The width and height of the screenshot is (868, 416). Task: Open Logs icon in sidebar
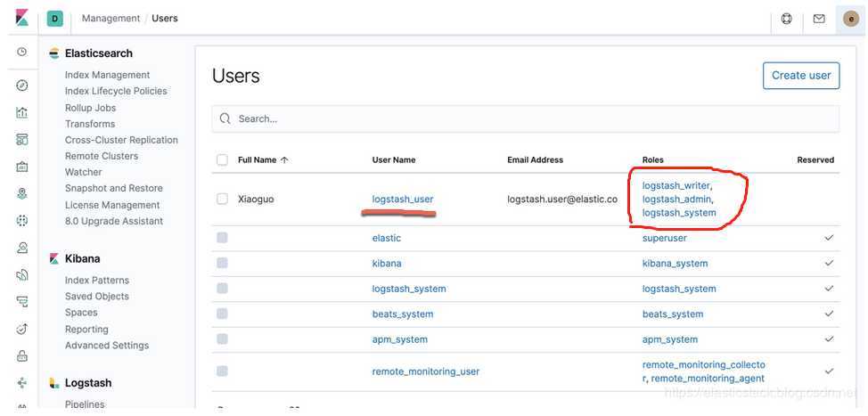pos(21,275)
